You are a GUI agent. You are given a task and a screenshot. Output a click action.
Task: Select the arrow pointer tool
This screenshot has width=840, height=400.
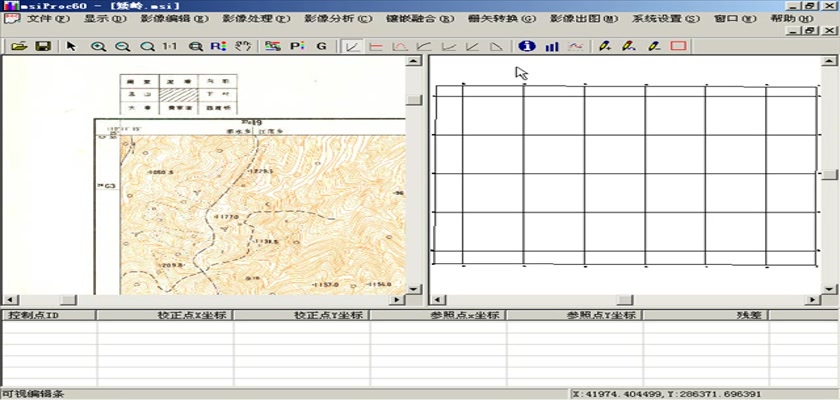(71, 46)
